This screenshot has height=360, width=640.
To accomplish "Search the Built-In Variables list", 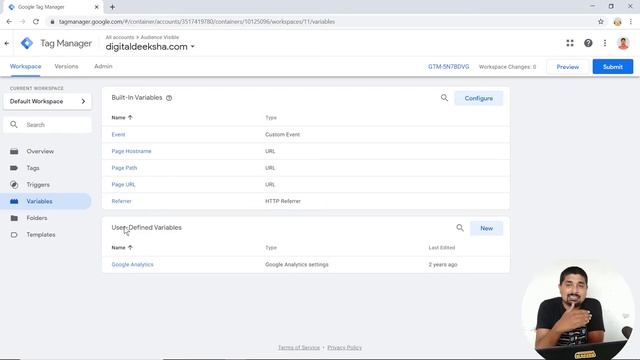I will (444, 98).
